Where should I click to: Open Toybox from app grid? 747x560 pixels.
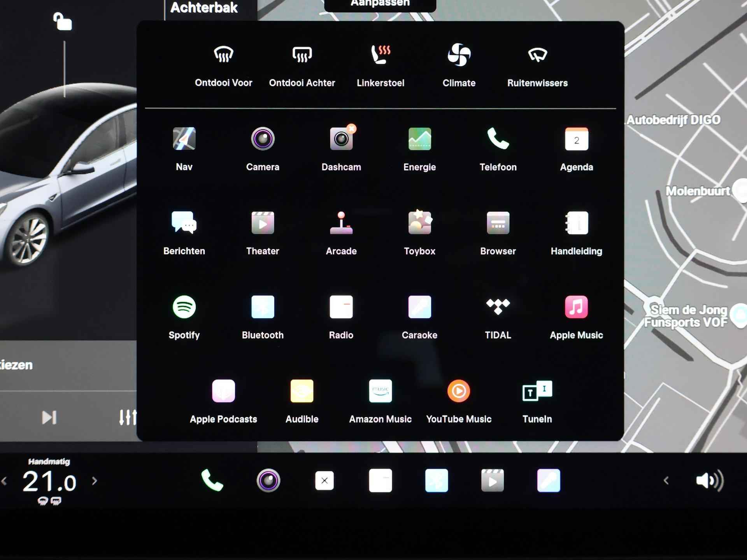419,223
